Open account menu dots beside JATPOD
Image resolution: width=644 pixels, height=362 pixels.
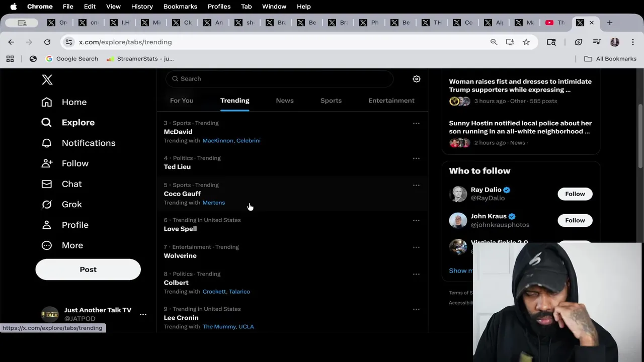coord(143,314)
